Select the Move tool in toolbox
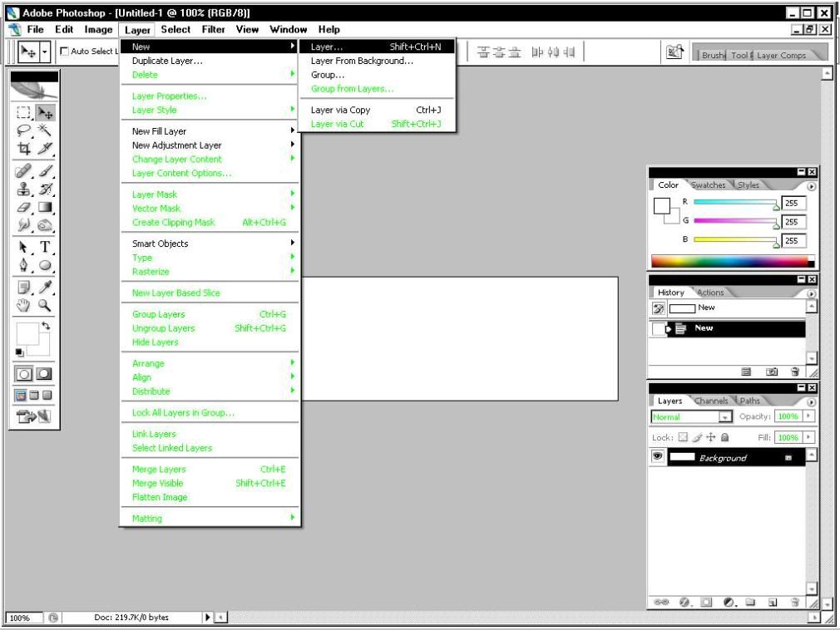 click(x=45, y=112)
